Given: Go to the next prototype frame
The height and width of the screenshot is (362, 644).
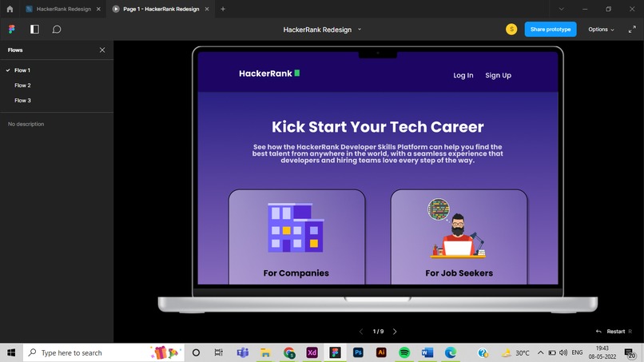Looking at the screenshot, I should coord(395,331).
